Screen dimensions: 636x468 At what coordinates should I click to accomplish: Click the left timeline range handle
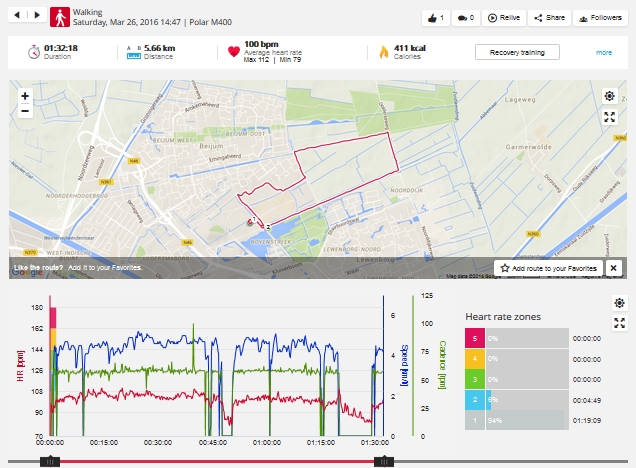pyautogui.click(x=50, y=460)
